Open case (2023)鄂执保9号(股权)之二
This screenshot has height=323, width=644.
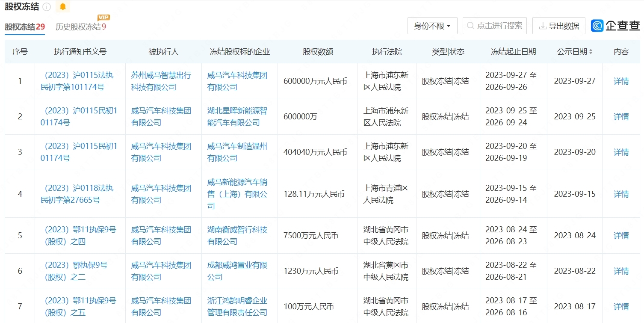click(x=74, y=271)
